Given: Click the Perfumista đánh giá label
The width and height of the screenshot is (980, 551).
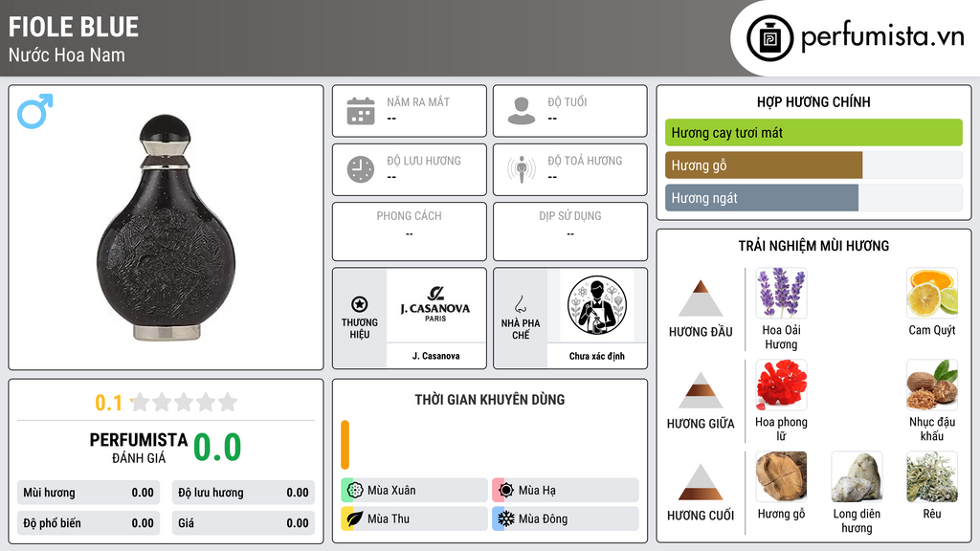Looking at the screenshot, I should pos(139,448).
